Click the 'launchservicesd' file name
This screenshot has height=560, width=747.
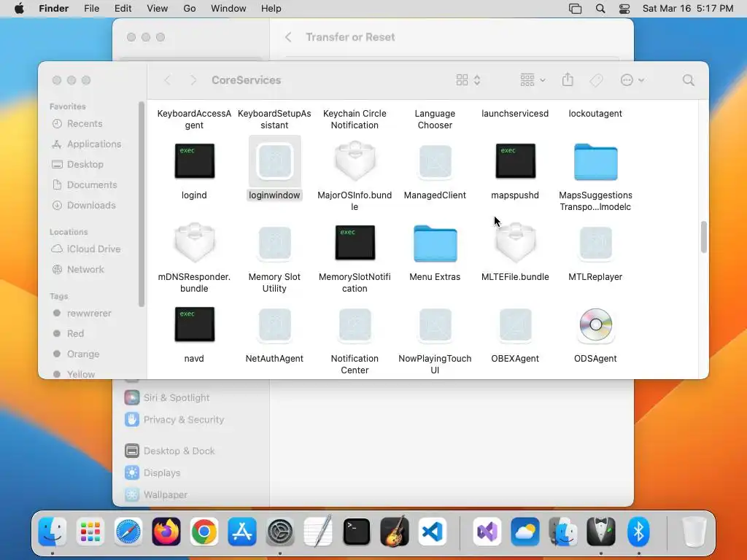515,114
